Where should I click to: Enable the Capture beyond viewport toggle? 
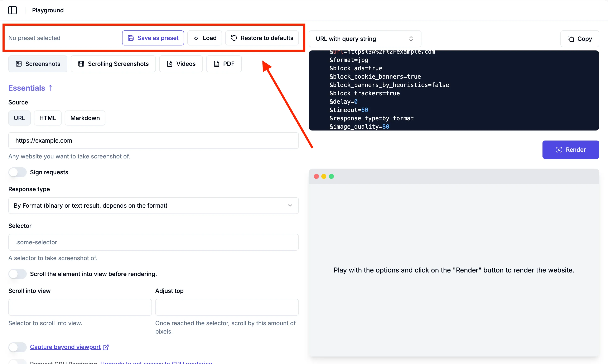click(18, 347)
